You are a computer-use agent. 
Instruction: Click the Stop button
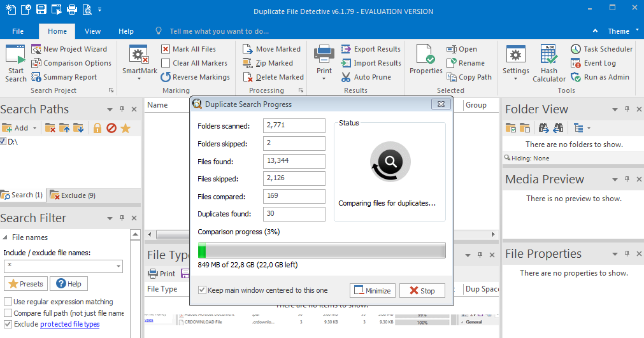coord(422,290)
